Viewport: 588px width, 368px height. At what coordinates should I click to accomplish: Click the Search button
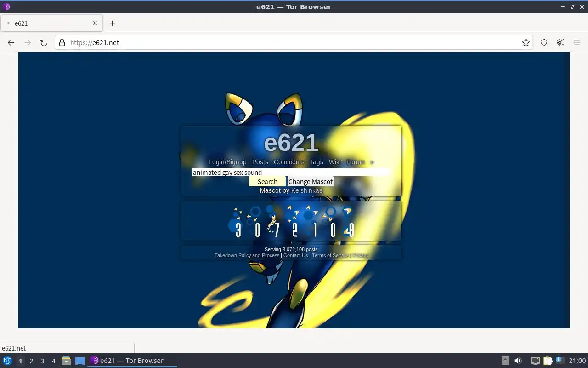point(267,182)
